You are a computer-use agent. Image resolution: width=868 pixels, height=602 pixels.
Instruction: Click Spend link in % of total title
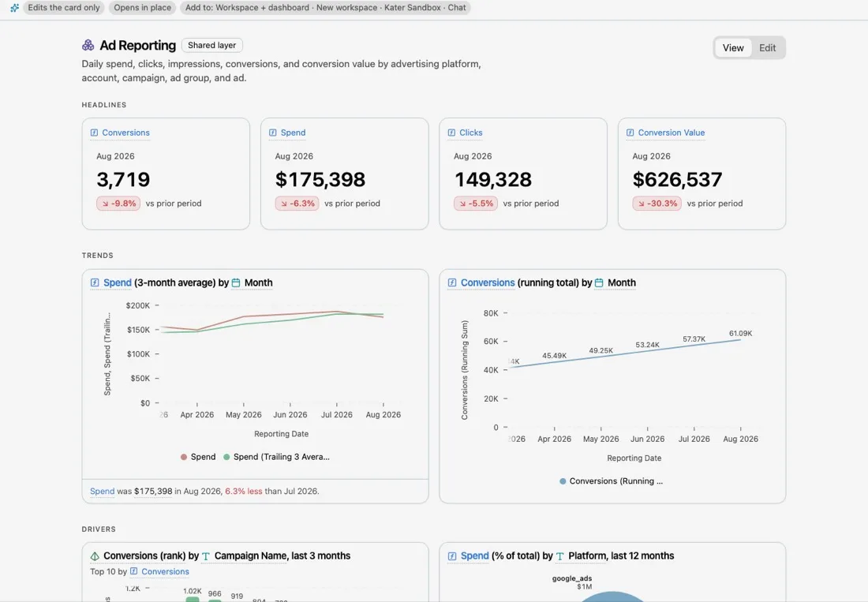(475, 556)
